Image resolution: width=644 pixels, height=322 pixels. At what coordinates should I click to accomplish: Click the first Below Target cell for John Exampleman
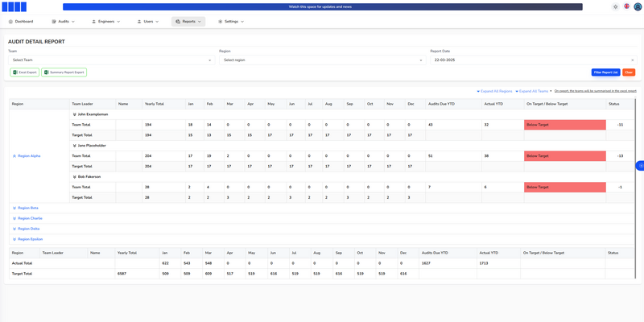tap(565, 125)
